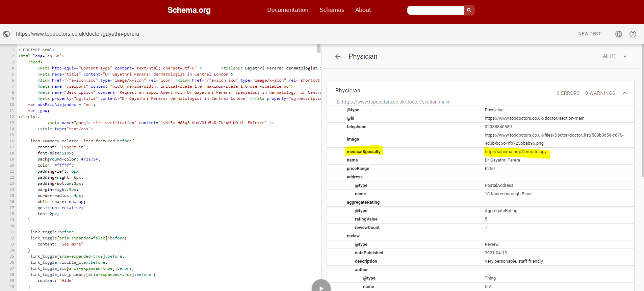644x291 pixels.
Task: Select the 10 Knaresborough Place address value
Action: tap(509, 194)
